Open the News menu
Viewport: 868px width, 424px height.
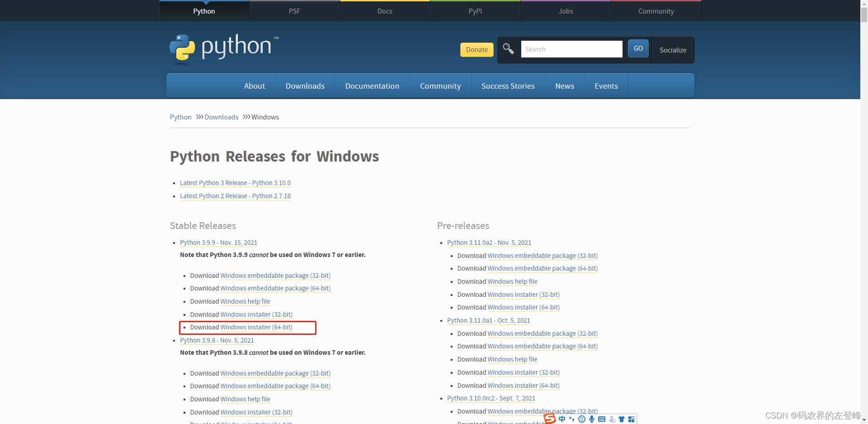pyautogui.click(x=565, y=86)
